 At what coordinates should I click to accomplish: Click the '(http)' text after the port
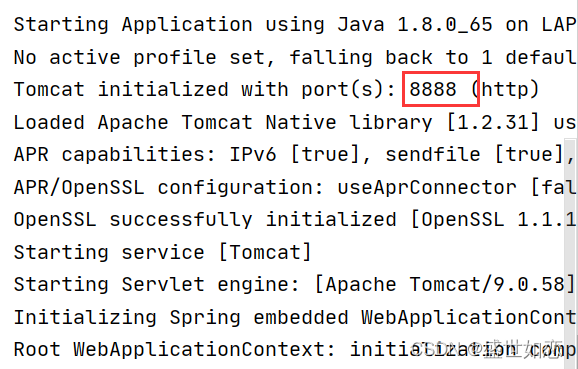pos(505,89)
